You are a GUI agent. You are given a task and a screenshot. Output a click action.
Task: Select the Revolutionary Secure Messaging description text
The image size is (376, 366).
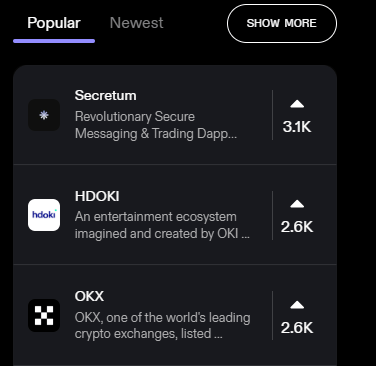[x=156, y=125]
